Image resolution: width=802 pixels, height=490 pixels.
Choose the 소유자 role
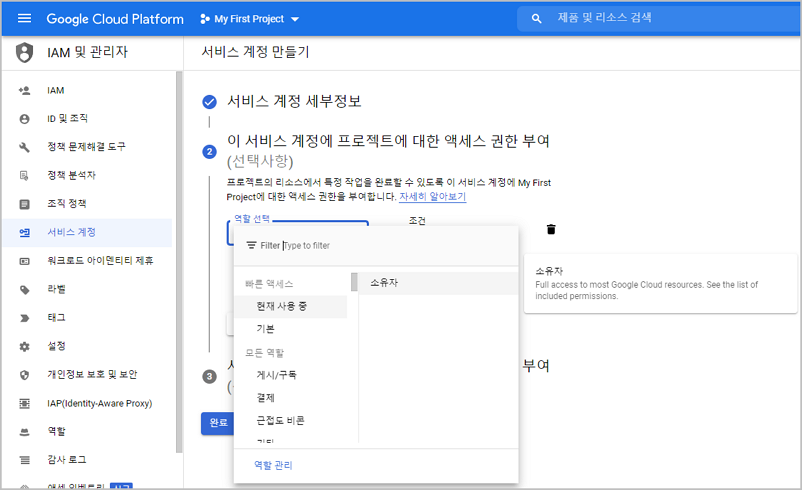click(439, 283)
